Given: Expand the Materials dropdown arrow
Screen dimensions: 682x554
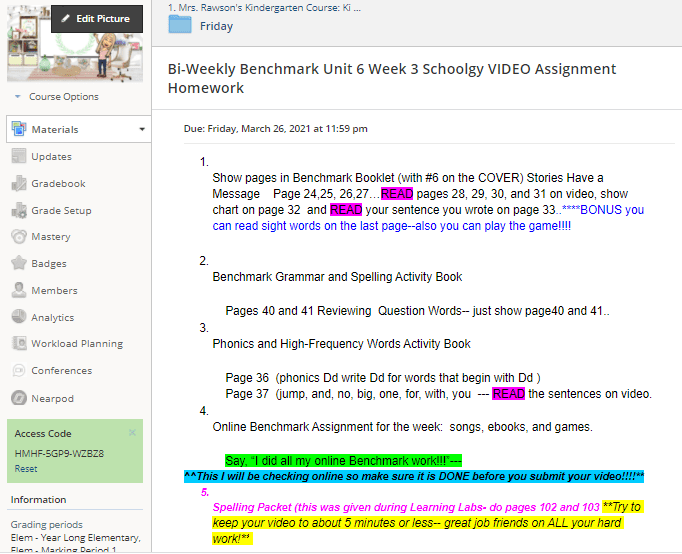Looking at the screenshot, I should [142, 129].
